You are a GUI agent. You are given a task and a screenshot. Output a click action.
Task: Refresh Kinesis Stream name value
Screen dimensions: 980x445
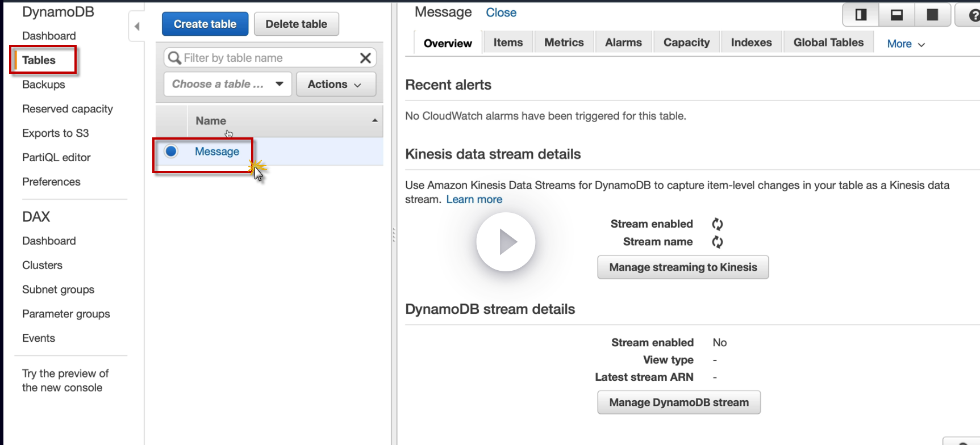(x=718, y=242)
